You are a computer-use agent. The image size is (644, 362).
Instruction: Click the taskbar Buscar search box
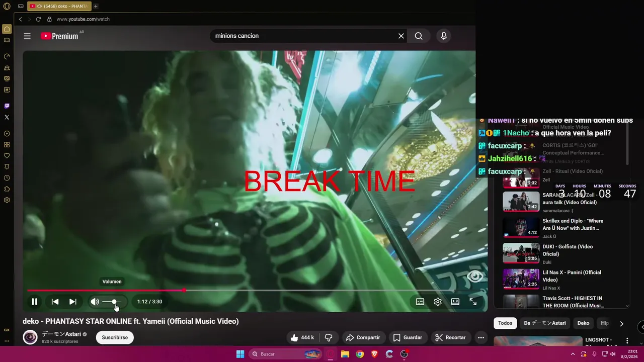[x=286, y=354]
